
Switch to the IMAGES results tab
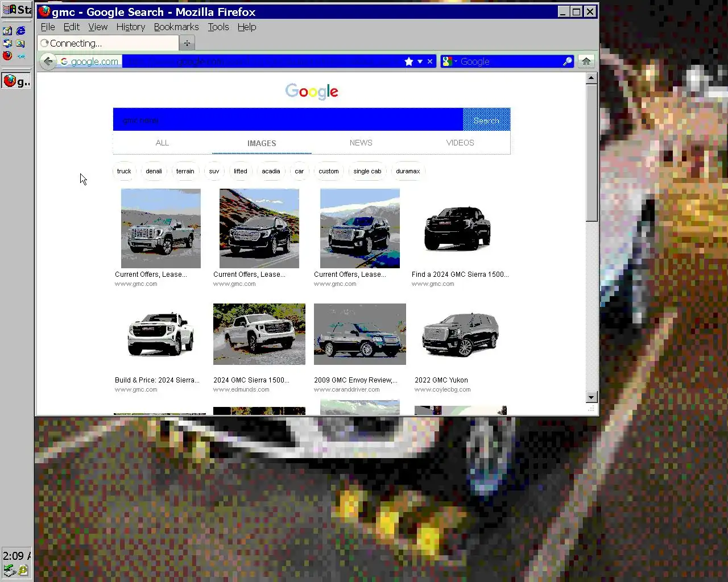[262, 143]
